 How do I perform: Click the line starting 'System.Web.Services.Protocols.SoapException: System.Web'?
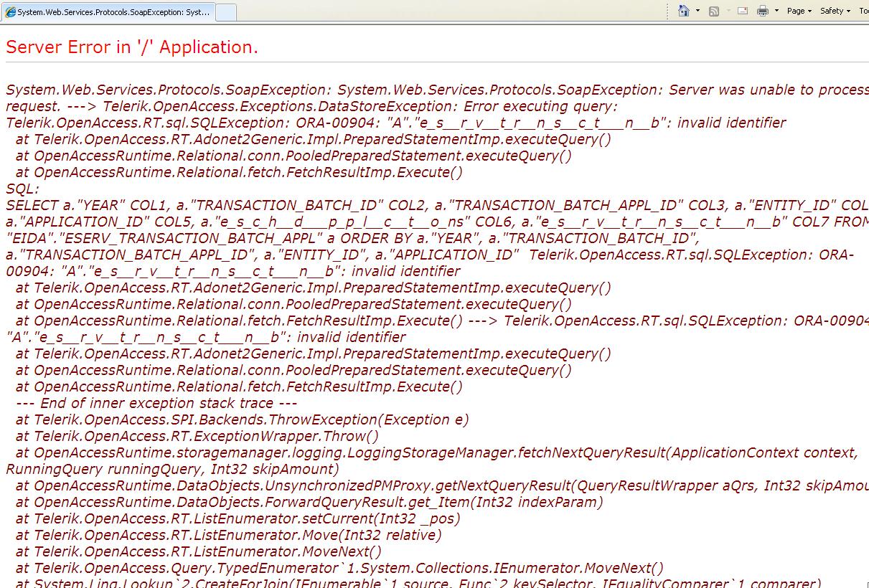pyautogui.click(x=437, y=90)
